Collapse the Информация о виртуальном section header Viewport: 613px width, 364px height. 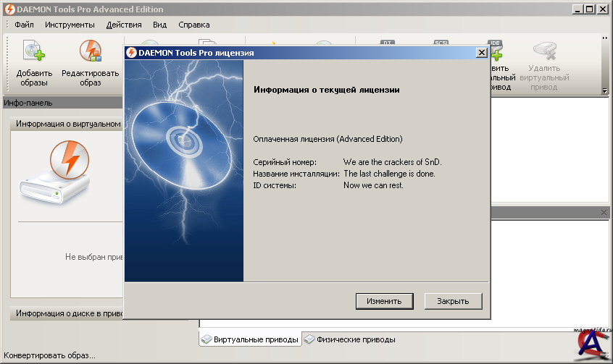click(67, 124)
